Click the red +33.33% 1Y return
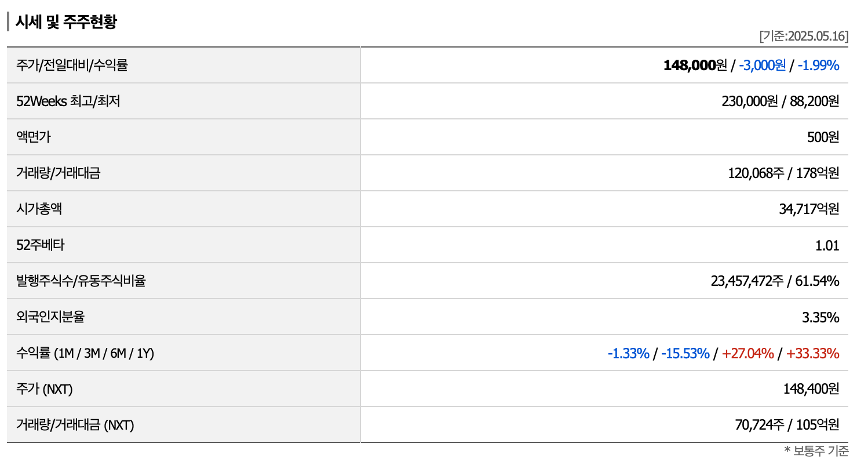This screenshot has height=465, width=868. (x=812, y=353)
